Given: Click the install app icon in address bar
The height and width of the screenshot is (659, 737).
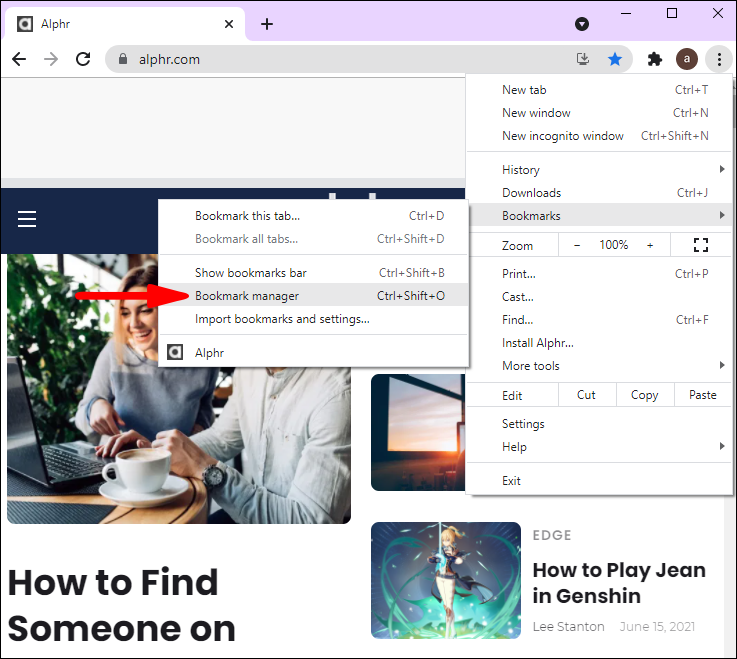Looking at the screenshot, I should pos(583,59).
